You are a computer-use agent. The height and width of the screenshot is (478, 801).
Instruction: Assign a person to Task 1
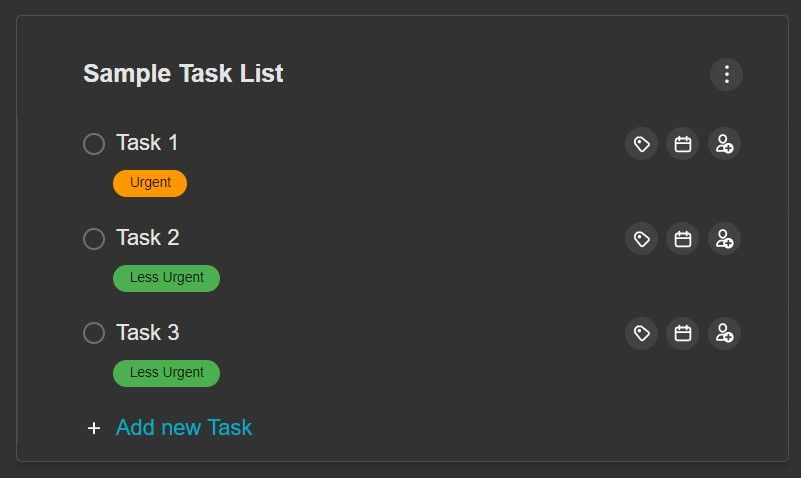[x=724, y=144]
